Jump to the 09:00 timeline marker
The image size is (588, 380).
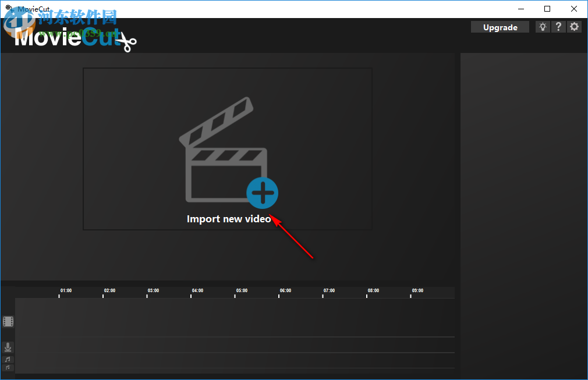pos(417,291)
